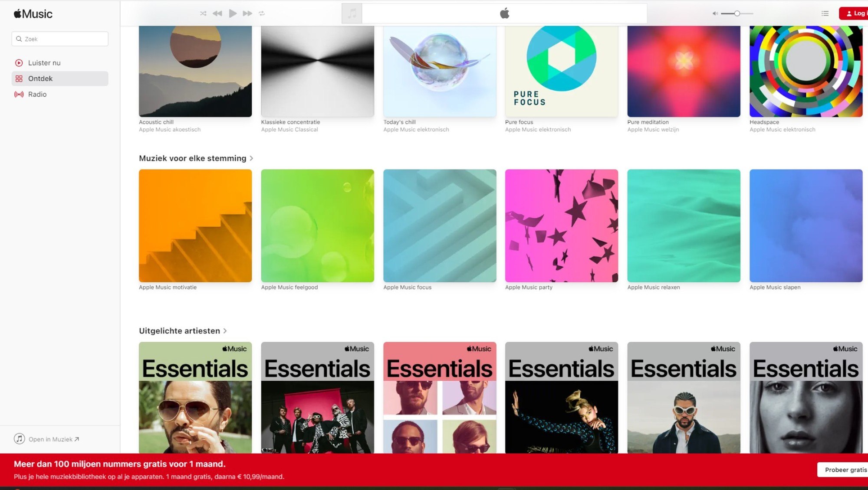Image resolution: width=868 pixels, height=490 pixels.
Task: Click the Muziek app note icon
Action: point(20,439)
